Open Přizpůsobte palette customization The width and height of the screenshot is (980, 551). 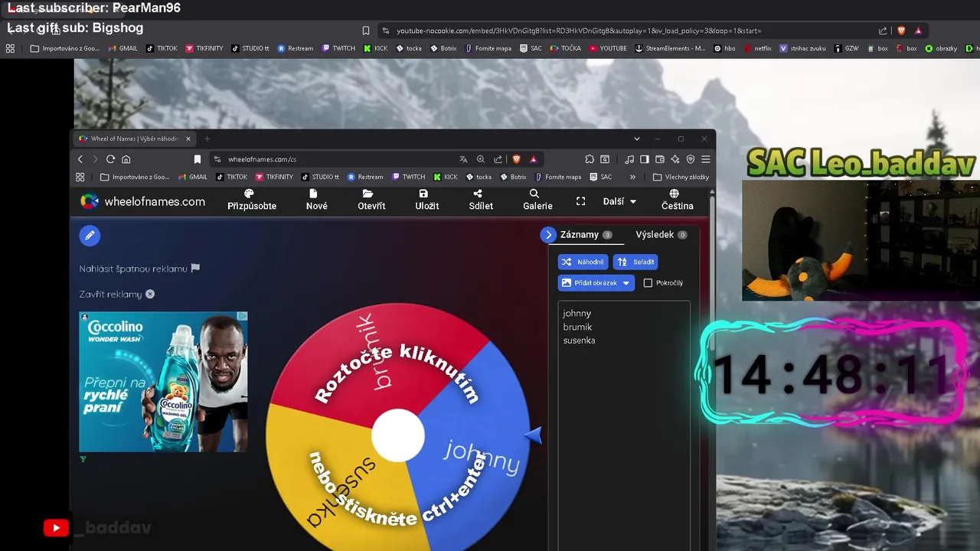pyautogui.click(x=251, y=200)
